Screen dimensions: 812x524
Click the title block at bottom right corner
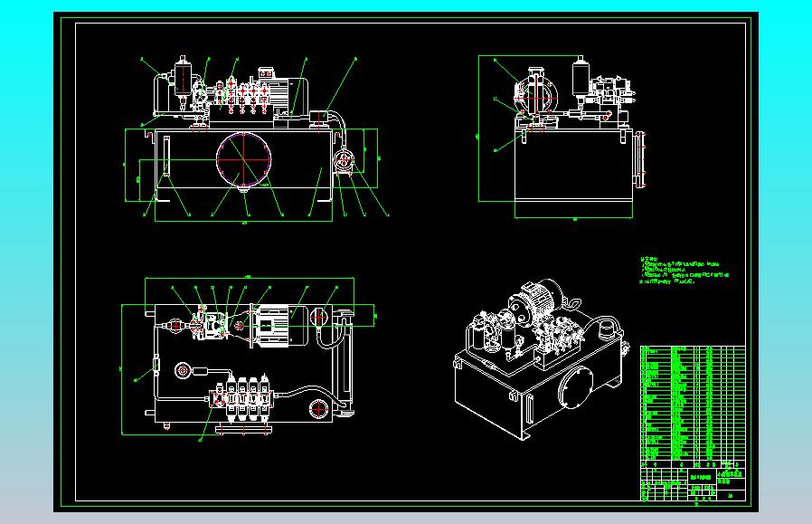(x=693, y=481)
